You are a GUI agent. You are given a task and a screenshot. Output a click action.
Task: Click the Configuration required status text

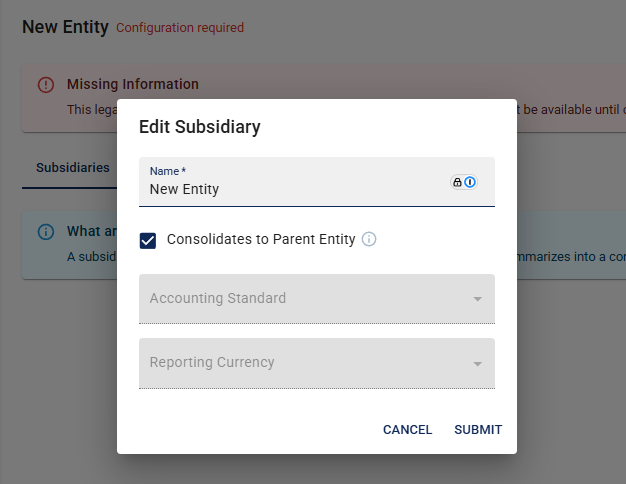pyautogui.click(x=180, y=28)
